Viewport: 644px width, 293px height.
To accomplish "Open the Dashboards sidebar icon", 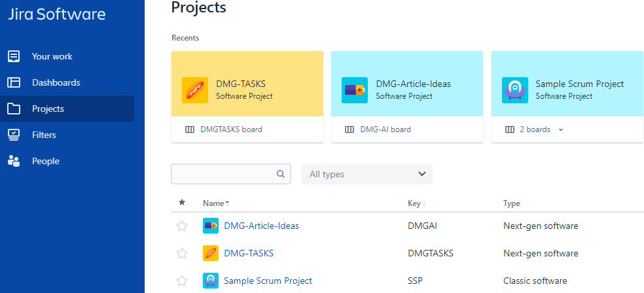I will click(x=14, y=82).
